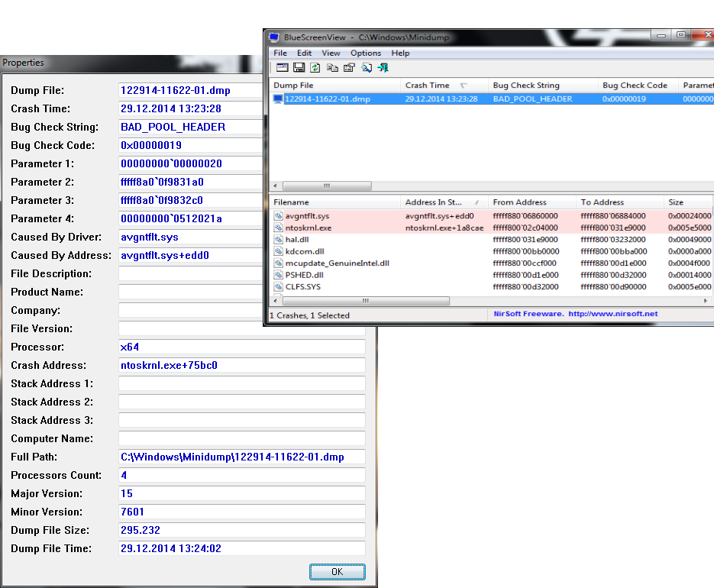Sort by the Crash Time column header
714x588 pixels.
pyautogui.click(x=444, y=86)
